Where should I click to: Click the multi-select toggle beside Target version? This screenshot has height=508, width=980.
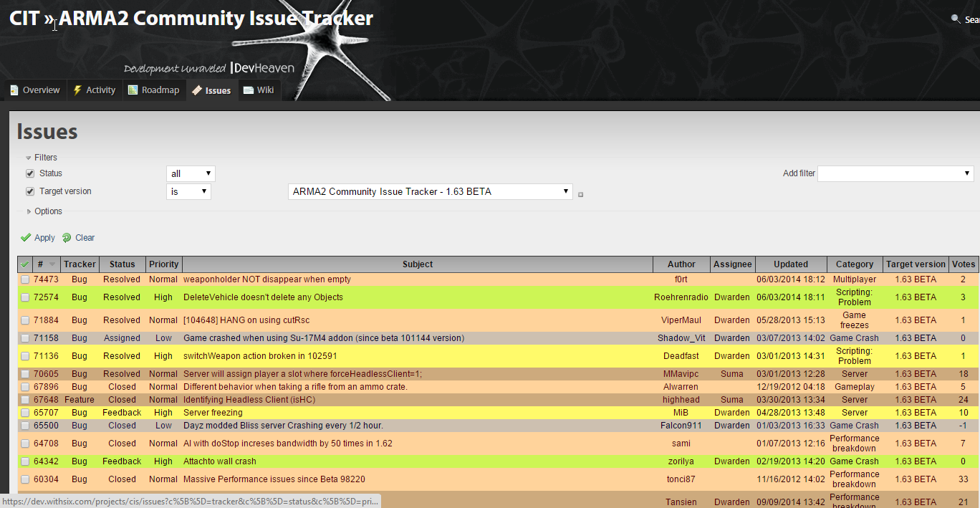pyautogui.click(x=580, y=194)
